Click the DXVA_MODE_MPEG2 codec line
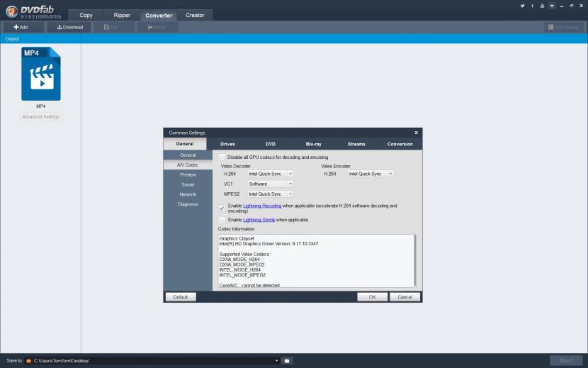The image size is (588, 368). (242, 264)
